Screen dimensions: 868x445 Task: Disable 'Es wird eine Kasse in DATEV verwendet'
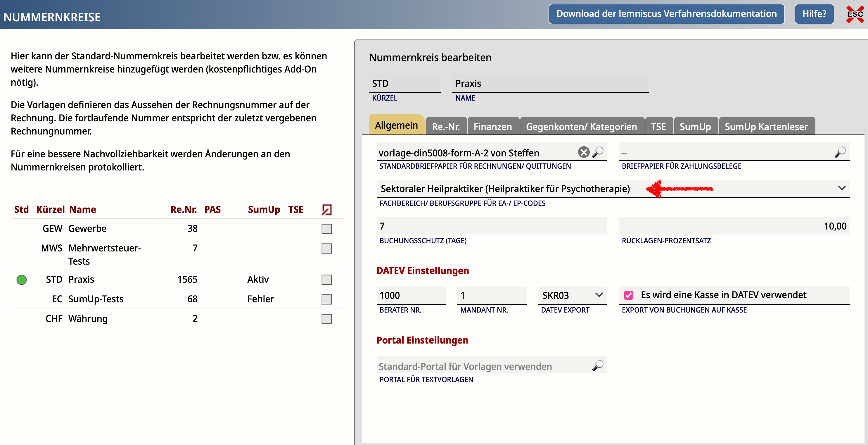click(629, 295)
